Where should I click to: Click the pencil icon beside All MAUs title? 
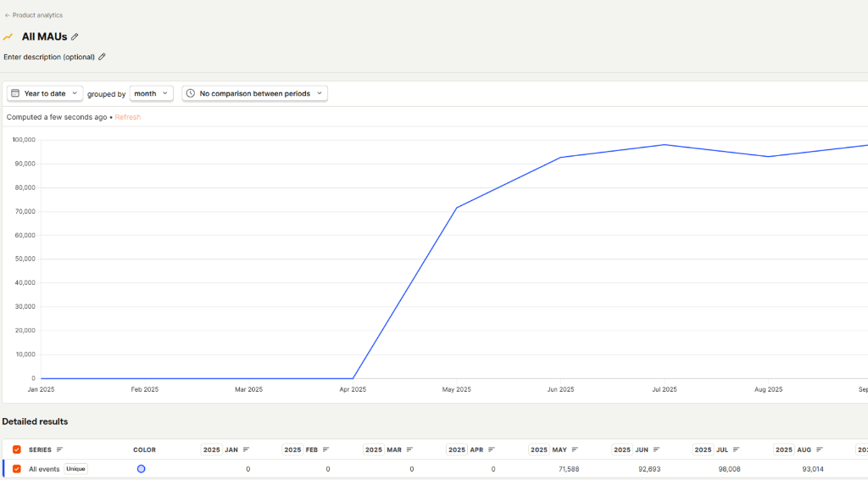[x=75, y=37]
